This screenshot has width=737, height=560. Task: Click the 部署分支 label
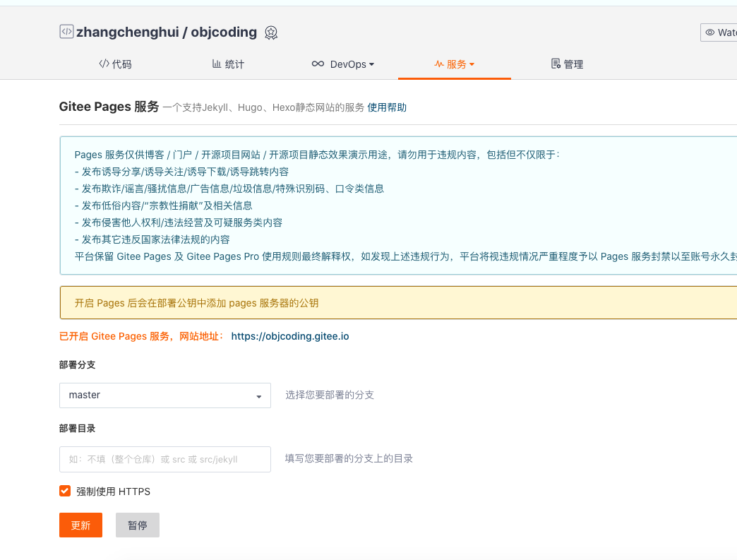click(77, 365)
